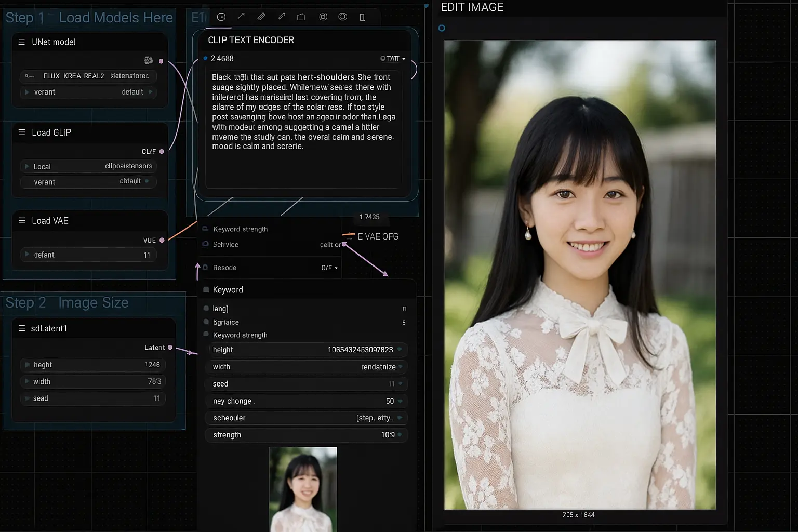Click the Step 2 Image Size group title
This screenshot has height=532, width=798.
pos(67,302)
